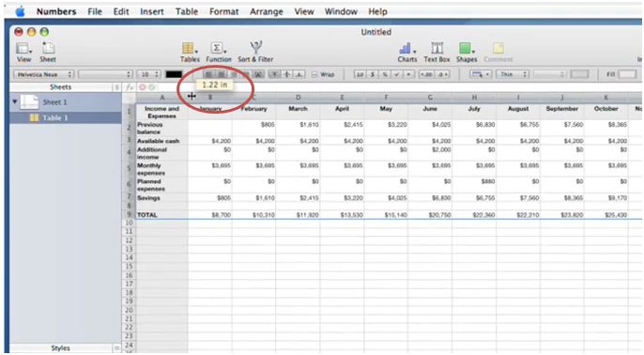This screenshot has height=355, width=644.
Task: Open the font size 10 dropdown
Action: click(x=148, y=74)
